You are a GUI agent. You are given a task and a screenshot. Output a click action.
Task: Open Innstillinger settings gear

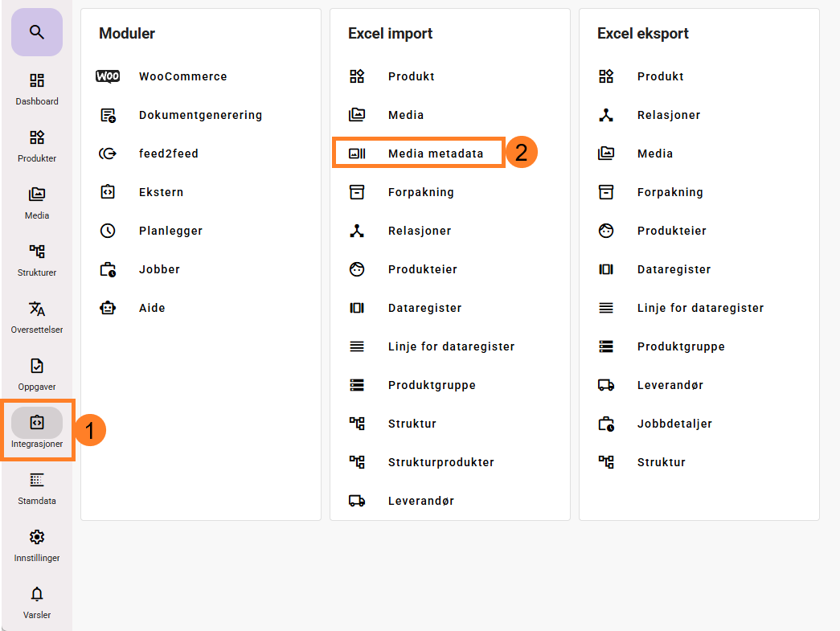click(x=37, y=538)
